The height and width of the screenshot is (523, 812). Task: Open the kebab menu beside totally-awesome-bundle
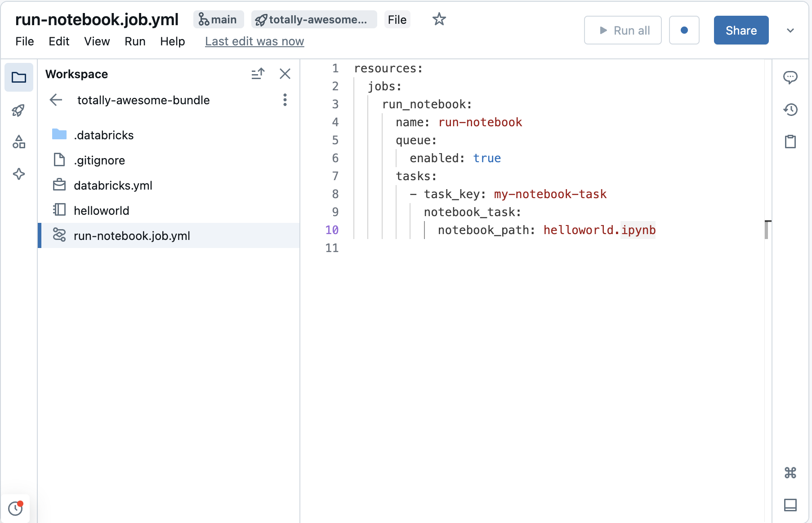(x=285, y=100)
